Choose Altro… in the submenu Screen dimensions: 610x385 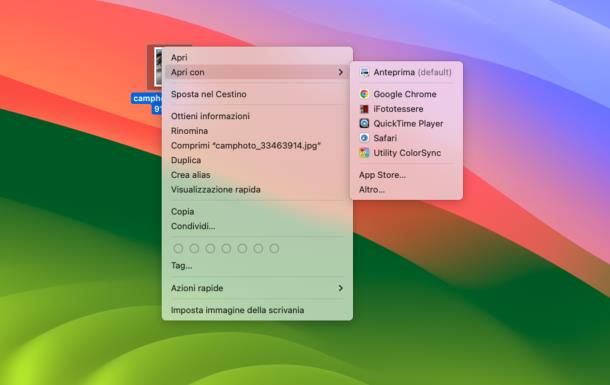407,190
